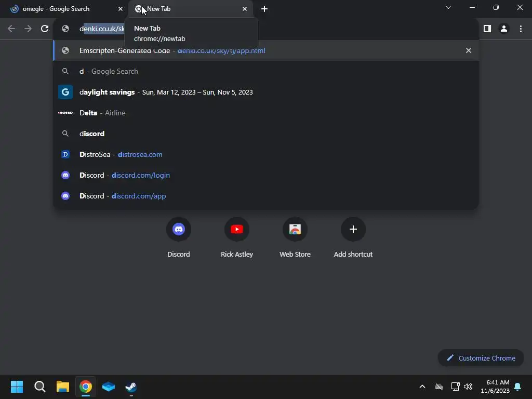Click the address bar URL text
Viewport: 532px width, 399px height.
102,29
